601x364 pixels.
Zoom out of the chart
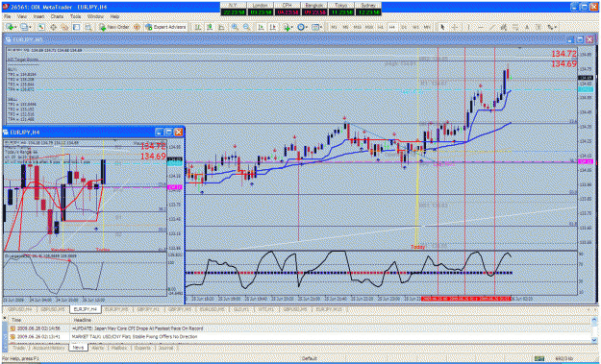tap(246, 27)
